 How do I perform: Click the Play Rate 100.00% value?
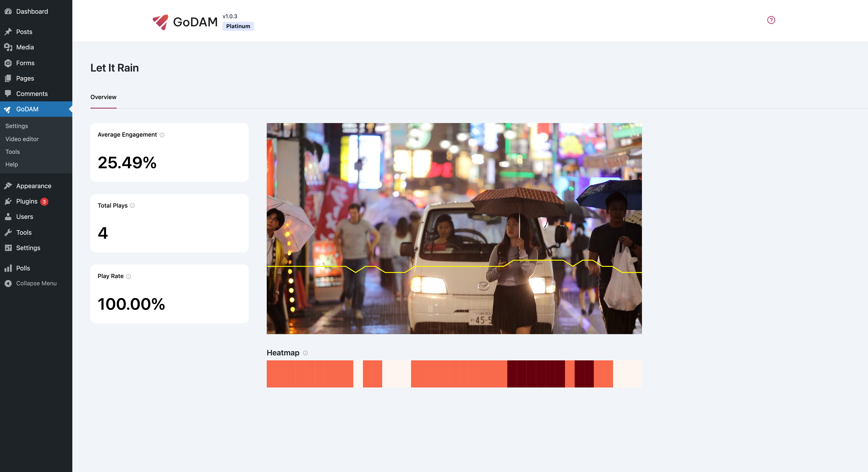coord(131,304)
